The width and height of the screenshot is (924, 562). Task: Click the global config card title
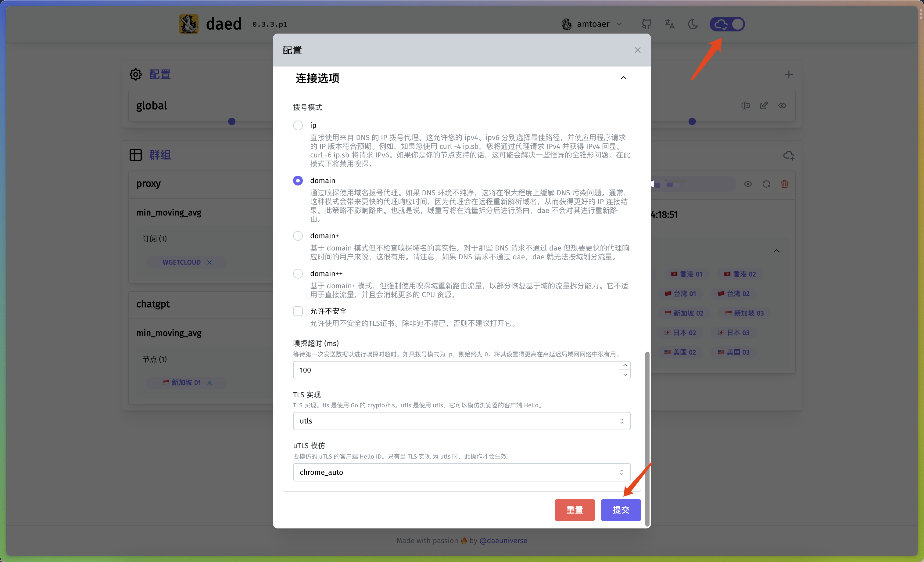pyautogui.click(x=152, y=106)
